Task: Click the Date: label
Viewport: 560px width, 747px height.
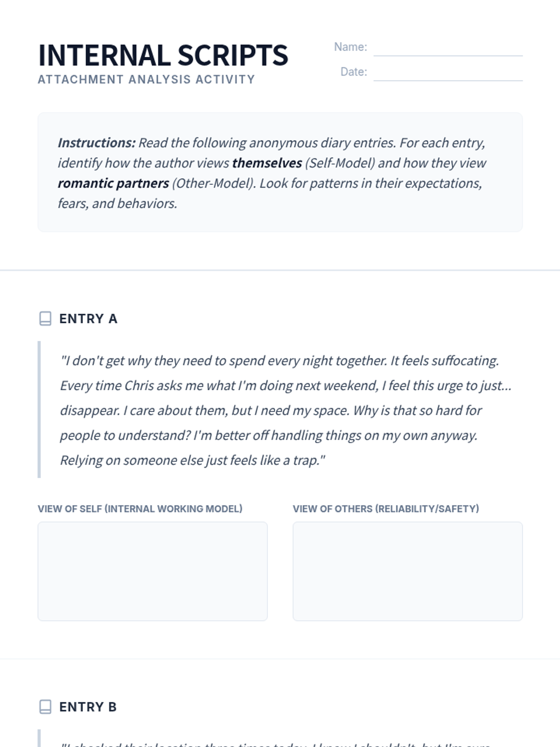Action: pos(354,72)
